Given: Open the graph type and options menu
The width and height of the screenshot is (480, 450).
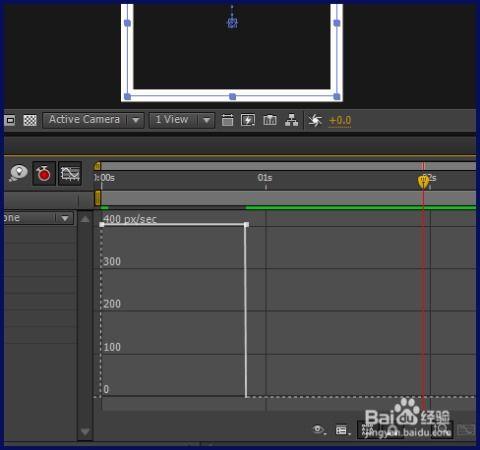Looking at the screenshot, I should (343, 430).
